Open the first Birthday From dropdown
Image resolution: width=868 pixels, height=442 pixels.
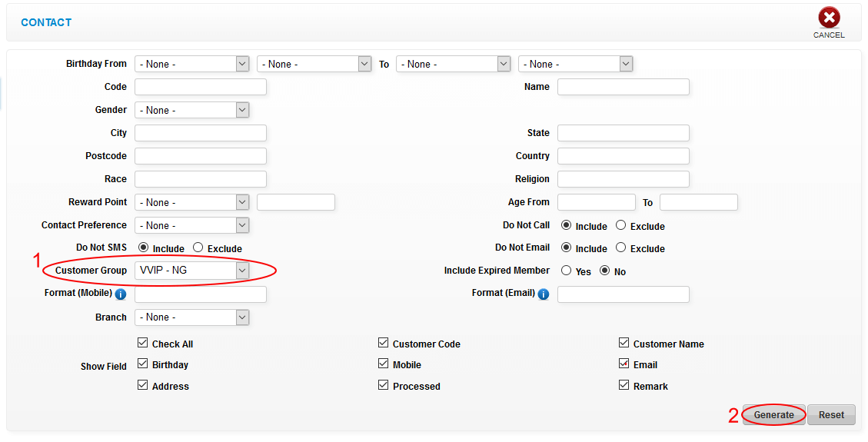tap(191, 64)
